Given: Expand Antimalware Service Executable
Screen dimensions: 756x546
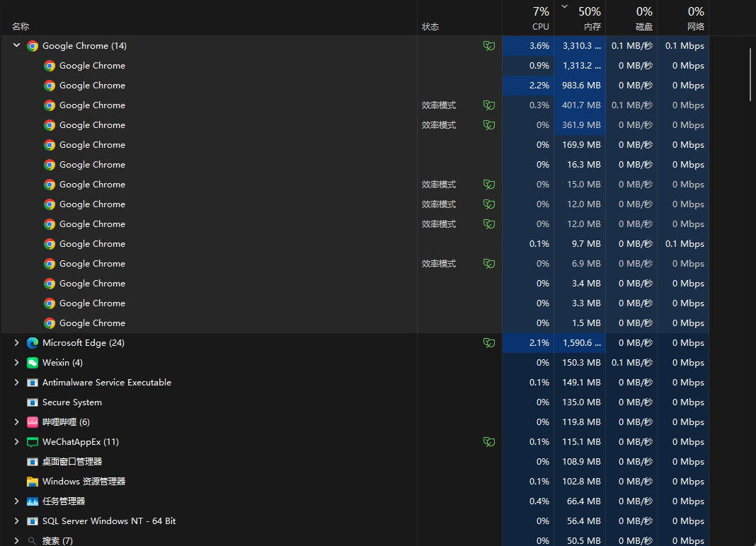Looking at the screenshot, I should pyautogui.click(x=16, y=382).
